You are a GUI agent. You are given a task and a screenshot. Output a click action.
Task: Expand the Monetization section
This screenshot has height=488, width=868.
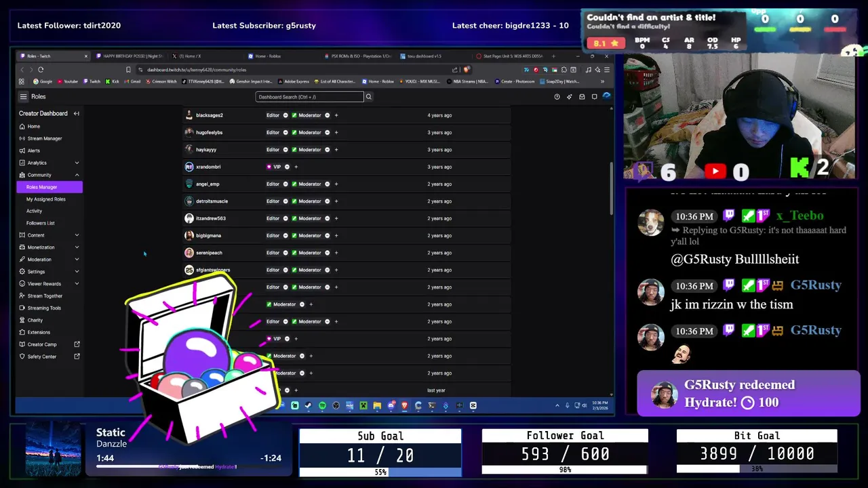pos(77,247)
